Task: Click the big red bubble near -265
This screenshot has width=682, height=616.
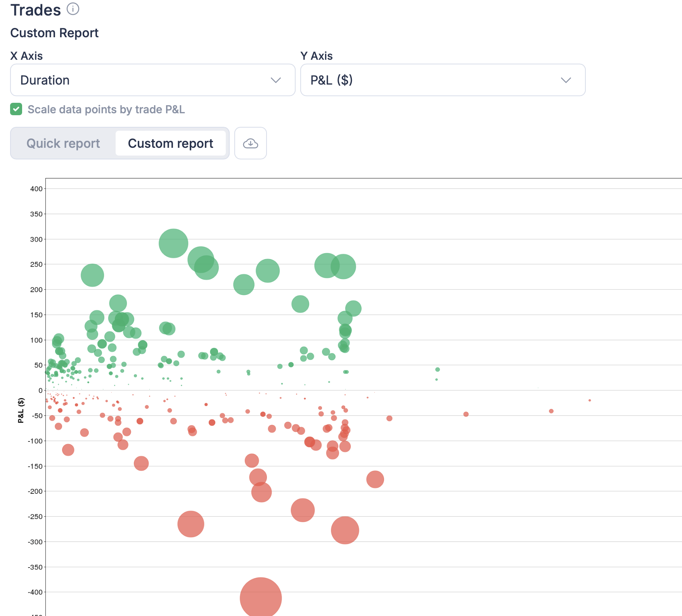Action: tap(191, 524)
